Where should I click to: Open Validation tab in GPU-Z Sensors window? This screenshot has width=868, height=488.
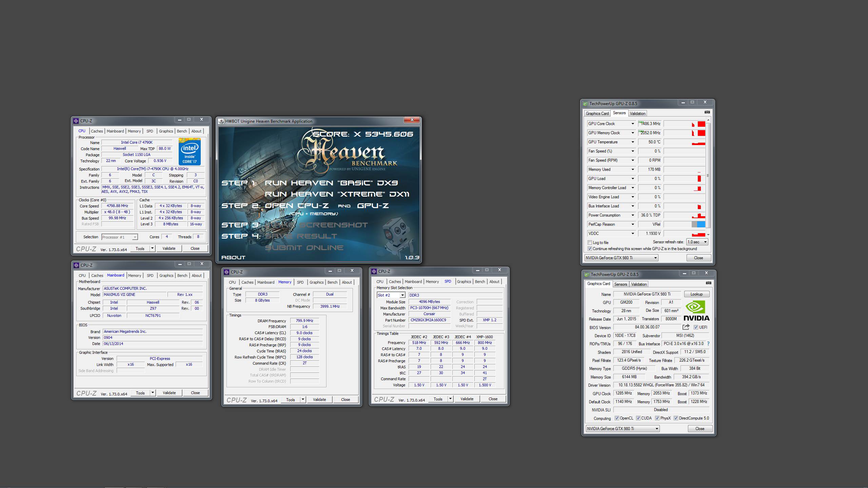[637, 114]
